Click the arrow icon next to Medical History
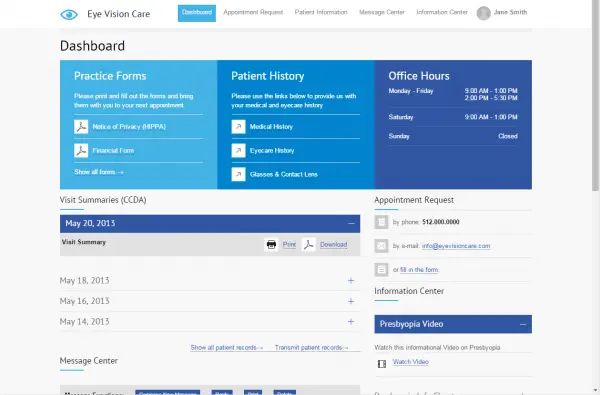Image resolution: width=600 pixels, height=395 pixels. [x=238, y=127]
